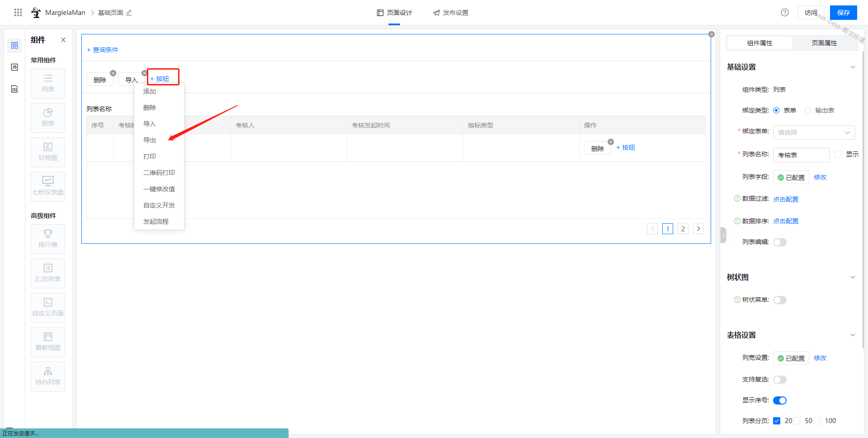Open the JS editor icon in sidebar
This screenshot has width=868, height=438.
[14, 67]
